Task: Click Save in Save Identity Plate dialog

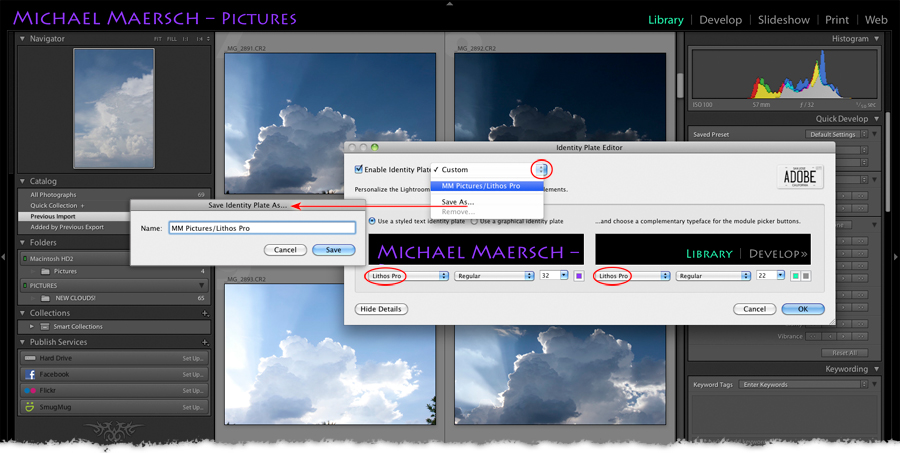Action: (333, 250)
